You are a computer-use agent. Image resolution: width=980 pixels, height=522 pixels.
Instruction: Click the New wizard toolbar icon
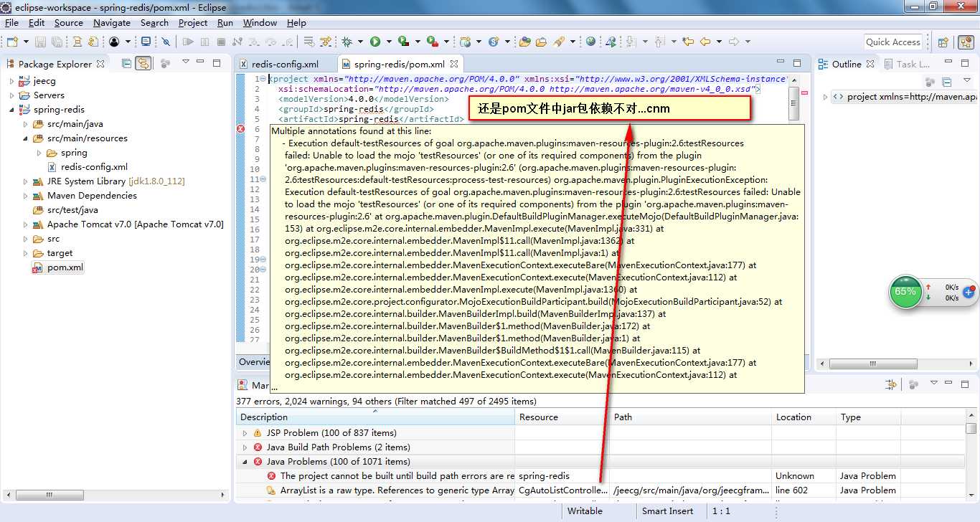pyautogui.click(x=12, y=42)
